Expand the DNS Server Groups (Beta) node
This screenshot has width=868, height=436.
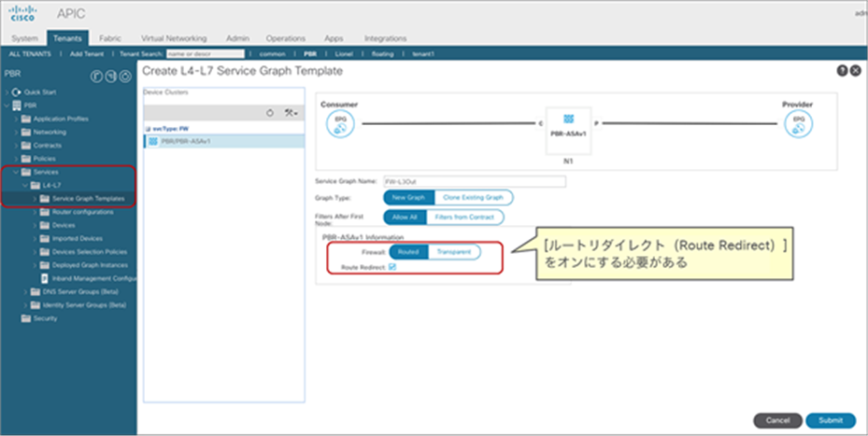click(25, 291)
